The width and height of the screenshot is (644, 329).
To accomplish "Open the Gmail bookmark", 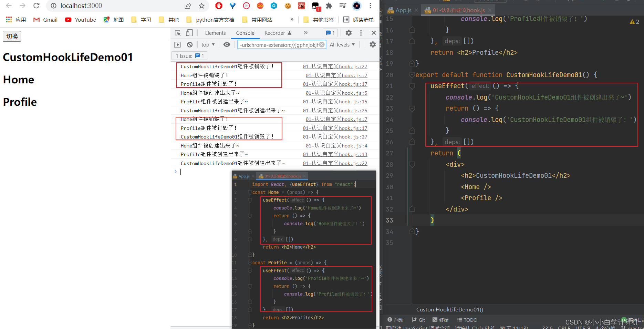I will click(45, 20).
